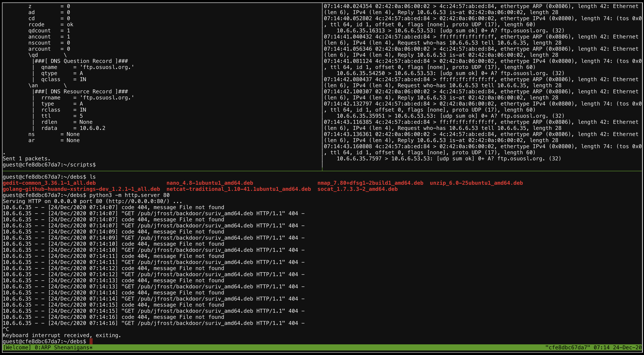The image size is (644, 355).
Task: Click the '07:14 24-Dec-20' clock in status bar
Action: click(x=618, y=348)
